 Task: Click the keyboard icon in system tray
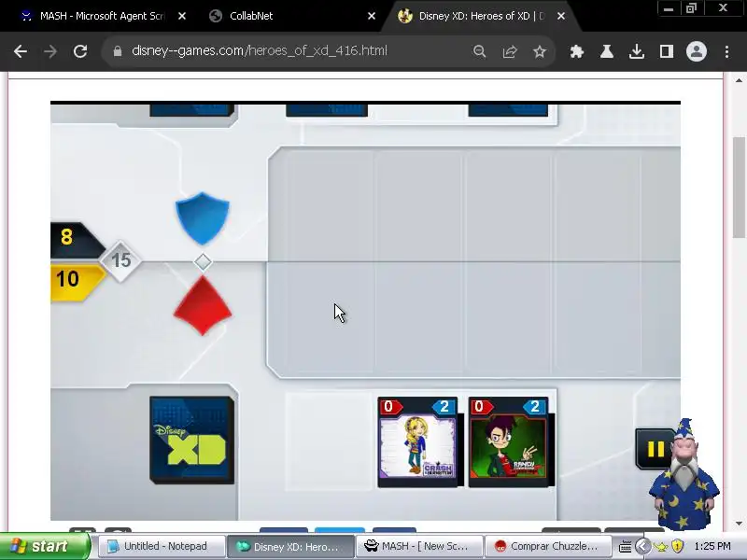(625, 546)
